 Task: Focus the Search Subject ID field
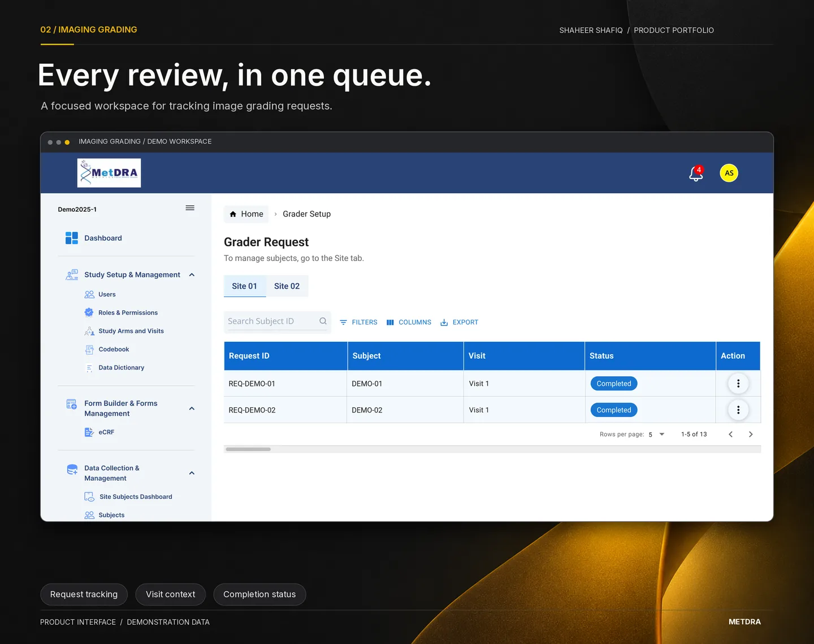[x=277, y=321]
